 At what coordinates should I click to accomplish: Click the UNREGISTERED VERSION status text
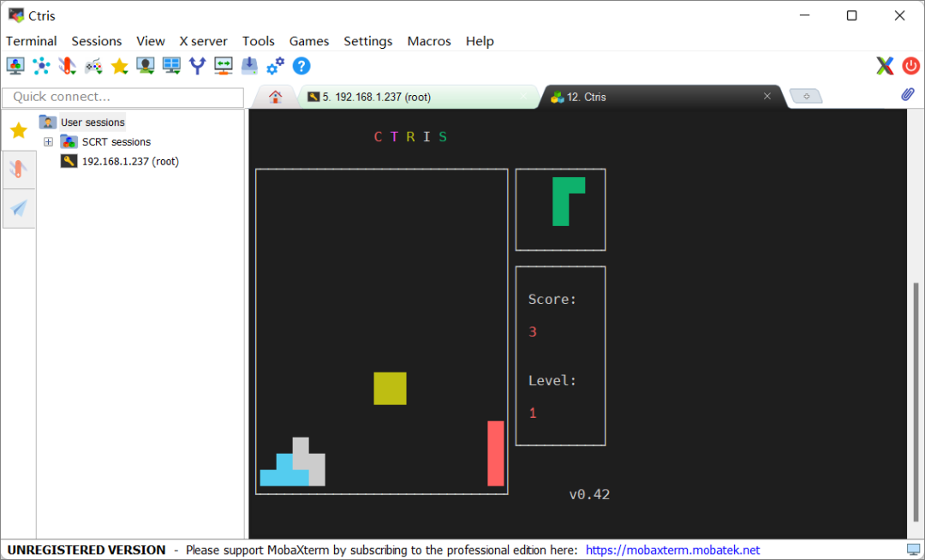[87, 550]
